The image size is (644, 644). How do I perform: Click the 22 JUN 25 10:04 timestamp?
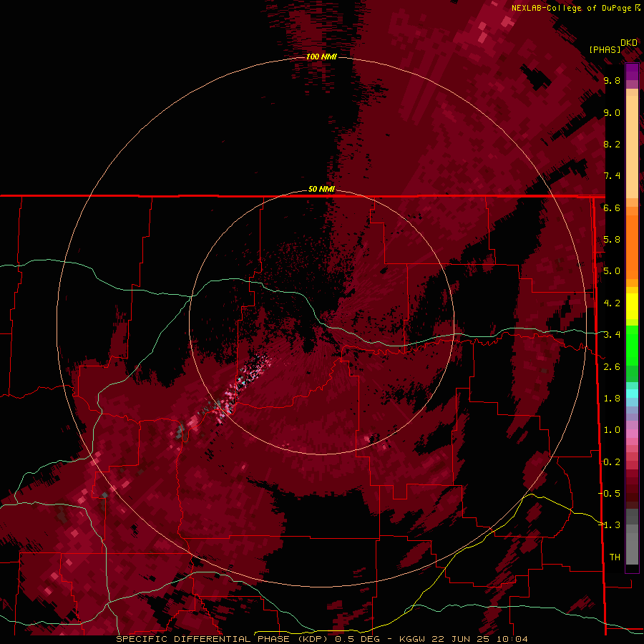[x=481, y=639]
